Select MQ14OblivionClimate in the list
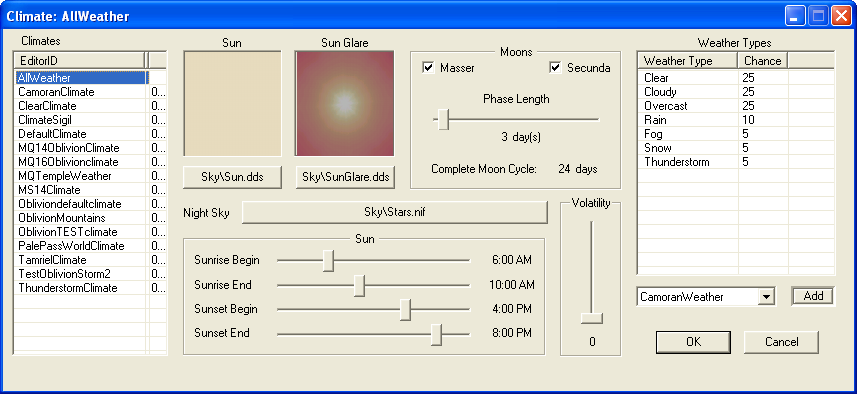Viewport: 857px width, 394px height. 90,148
